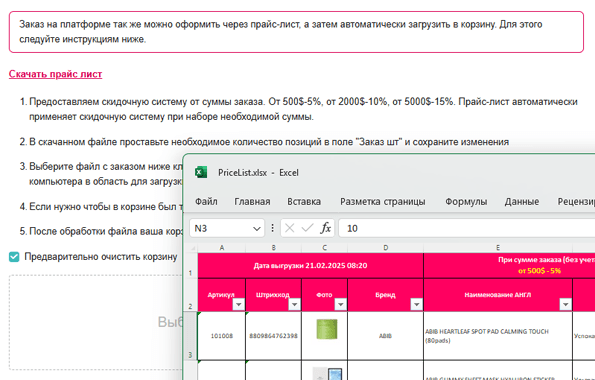Open the Наименование АНГЛ filter dropdown
The image size is (595, 380).
coord(565,304)
